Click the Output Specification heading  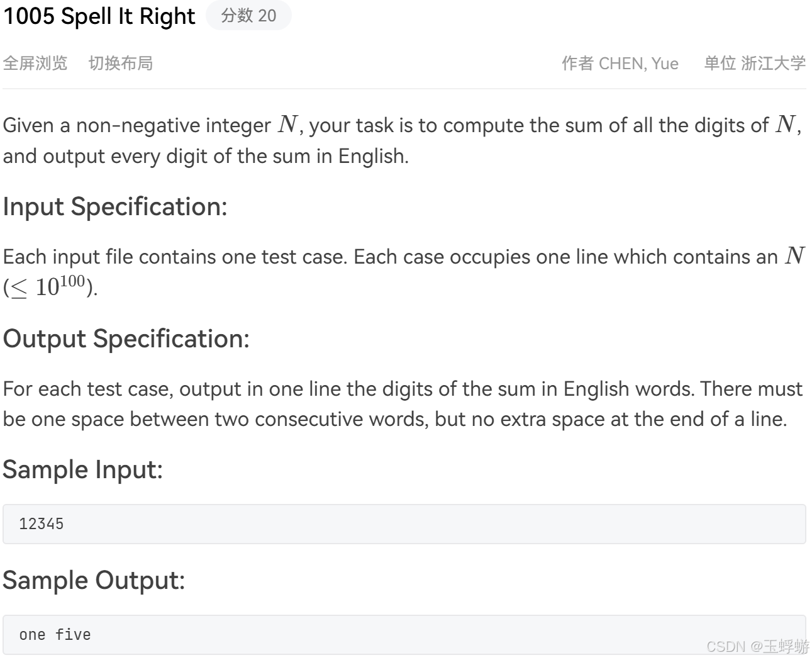(125, 339)
